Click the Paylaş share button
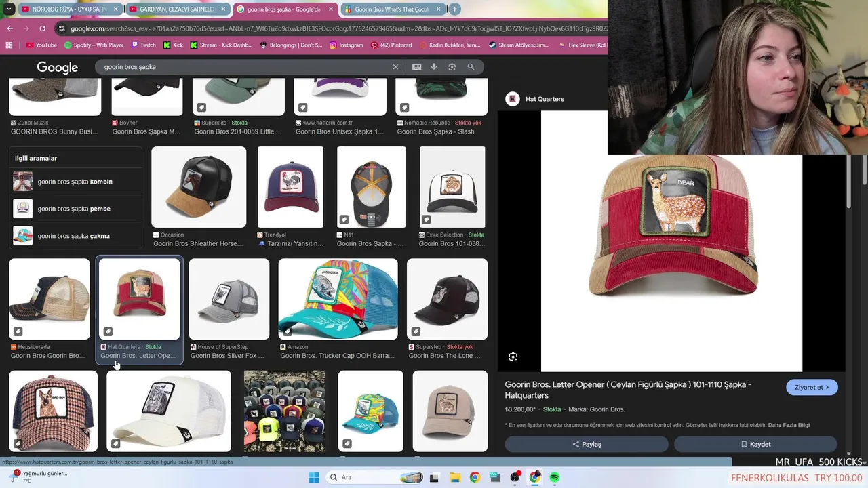868x488 pixels. pyautogui.click(x=587, y=444)
